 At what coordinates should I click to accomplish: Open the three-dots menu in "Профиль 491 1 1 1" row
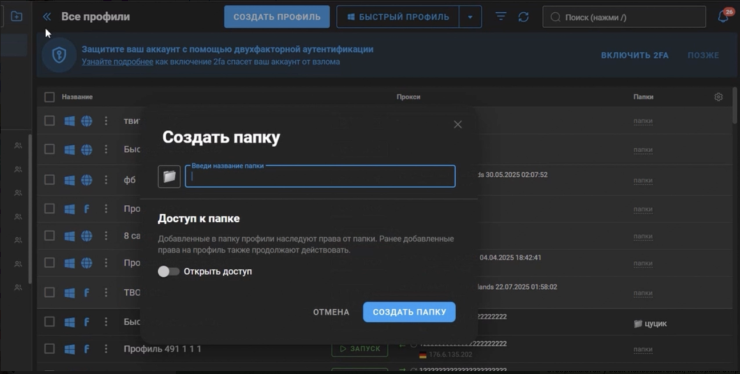[x=106, y=349]
